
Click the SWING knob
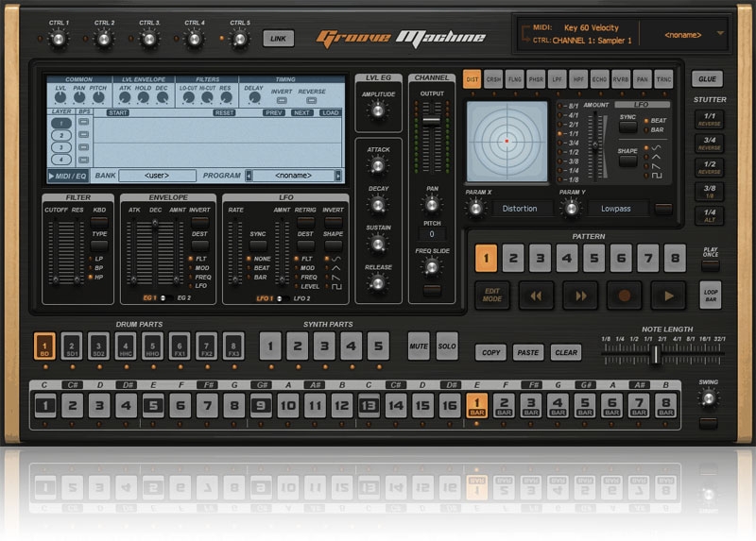tap(708, 398)
